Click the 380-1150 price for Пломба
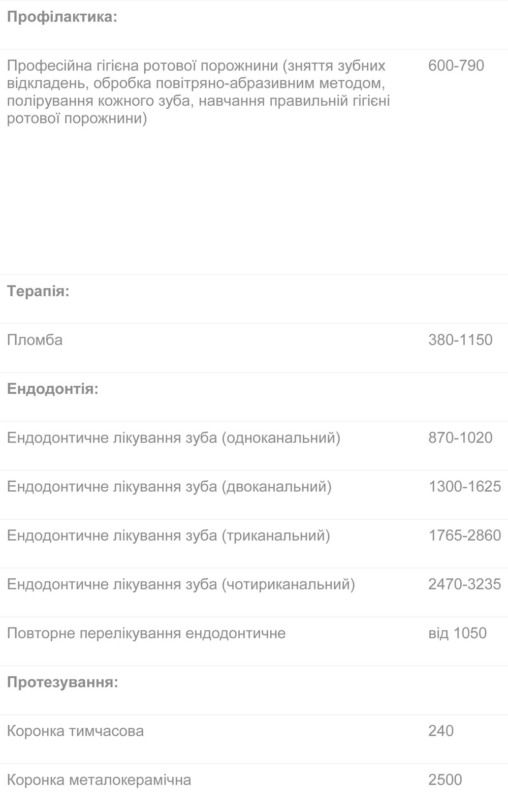 coord(460,340)
